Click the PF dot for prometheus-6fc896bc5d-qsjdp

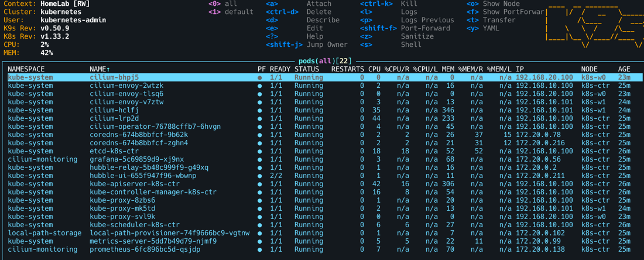pyautogui.click(x=260, y=249)
